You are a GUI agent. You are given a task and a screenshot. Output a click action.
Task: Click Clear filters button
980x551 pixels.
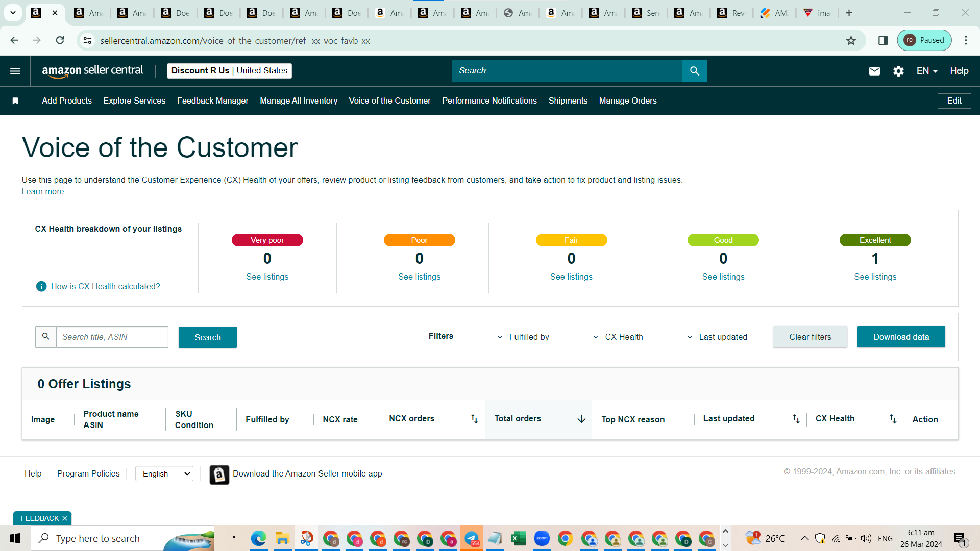coord(810,337)
